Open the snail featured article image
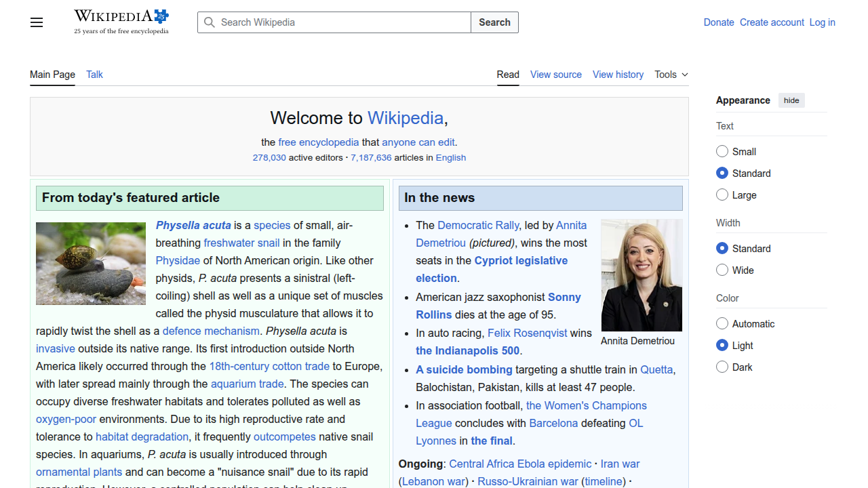Viewport: 868px width, 488px height. point(91,264)
